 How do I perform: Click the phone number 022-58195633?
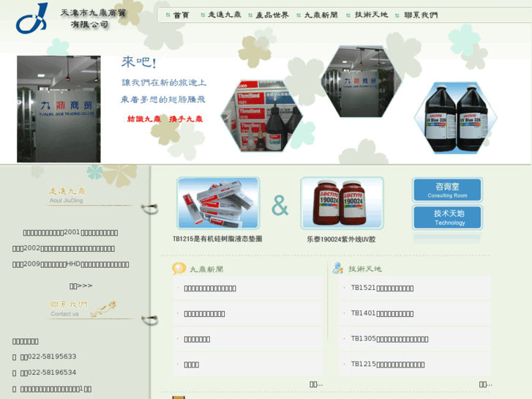tap(52, 357)
